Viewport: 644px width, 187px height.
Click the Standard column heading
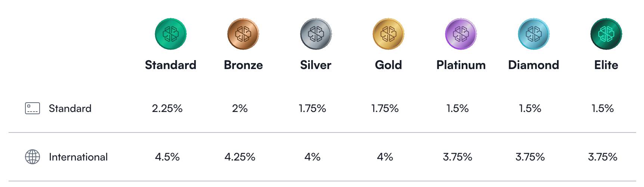pyautogui.click(x=171, y=65)
